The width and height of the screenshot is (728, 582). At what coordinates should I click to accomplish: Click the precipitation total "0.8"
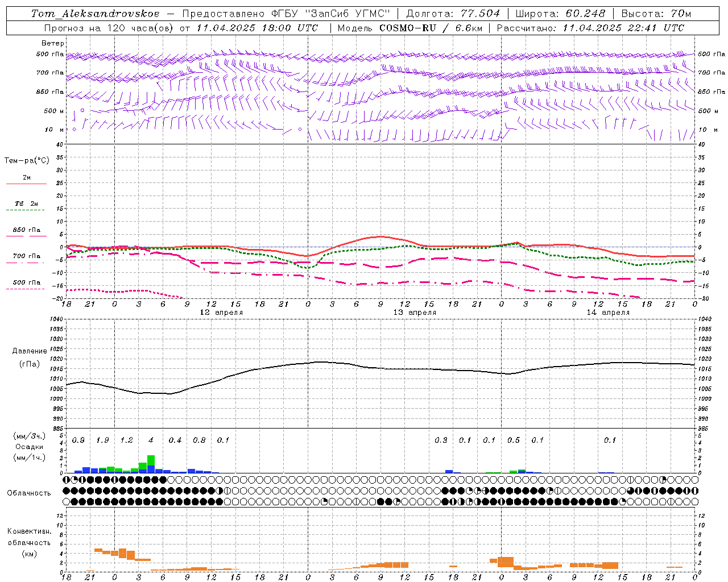[199, 440]
